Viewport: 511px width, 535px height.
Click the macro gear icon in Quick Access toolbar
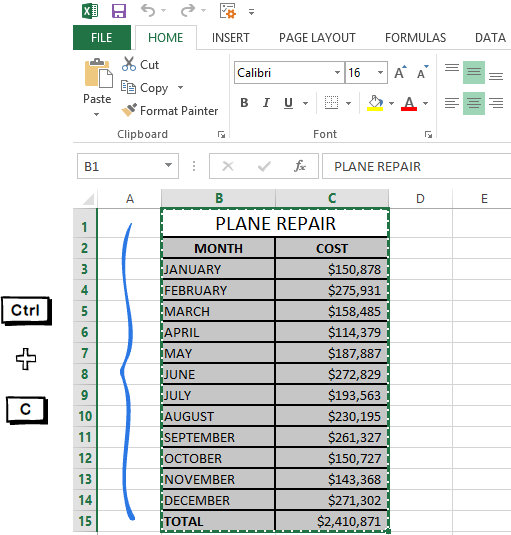[x=228, y=11]
